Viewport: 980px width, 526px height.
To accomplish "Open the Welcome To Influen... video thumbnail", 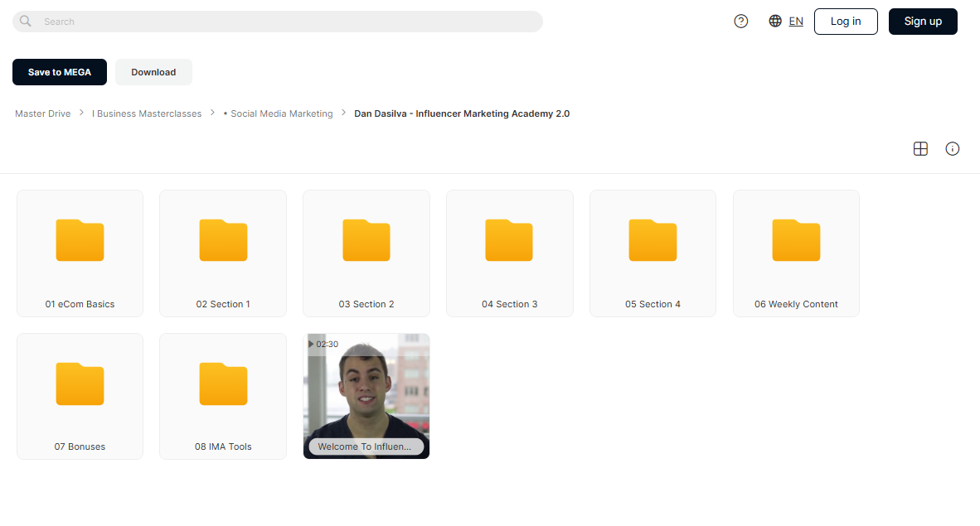I will tap(366, 396).
